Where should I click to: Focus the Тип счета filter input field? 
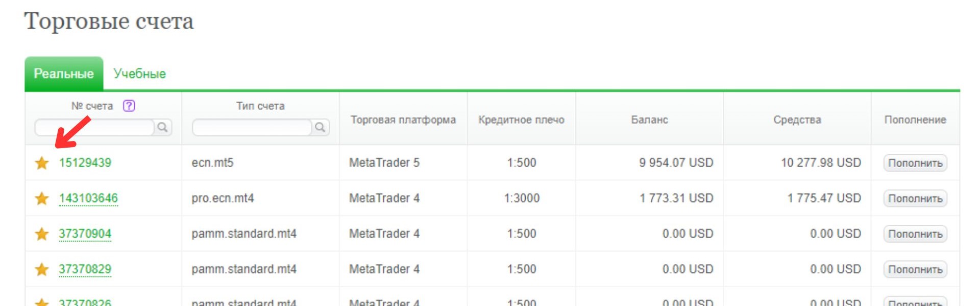(252, 127)
